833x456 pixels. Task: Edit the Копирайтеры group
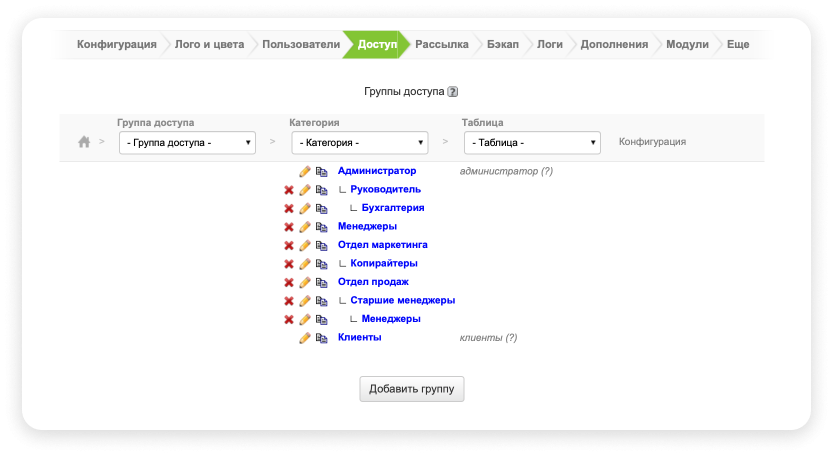pyautogui.click(x=305, y=264)
